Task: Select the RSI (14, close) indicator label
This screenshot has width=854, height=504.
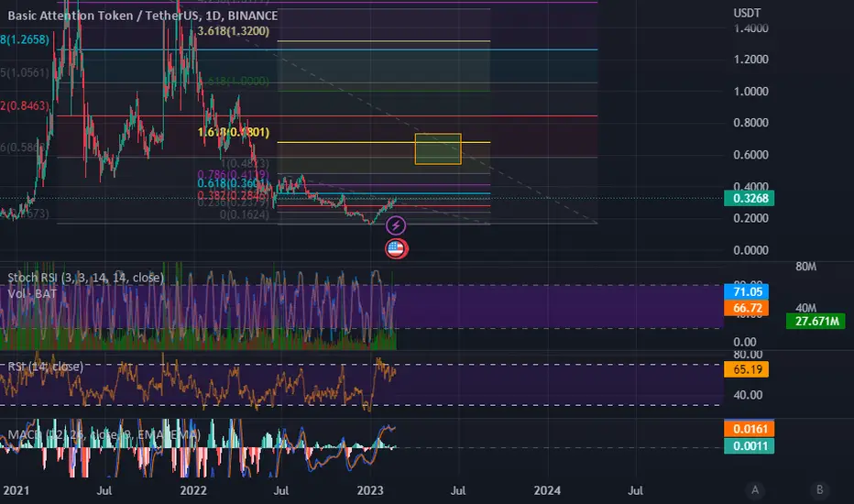Action: pyautogui.click(x=46, y=367)
